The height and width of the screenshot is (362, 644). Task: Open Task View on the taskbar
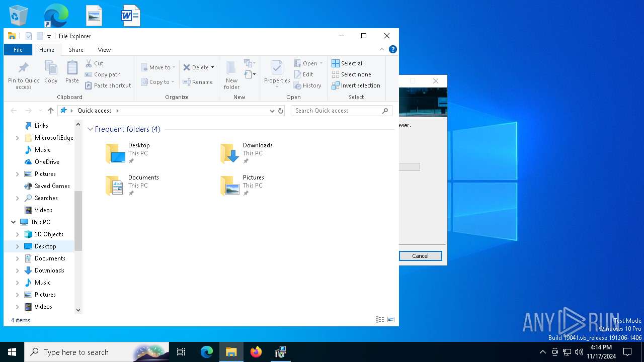pos(181,352)
